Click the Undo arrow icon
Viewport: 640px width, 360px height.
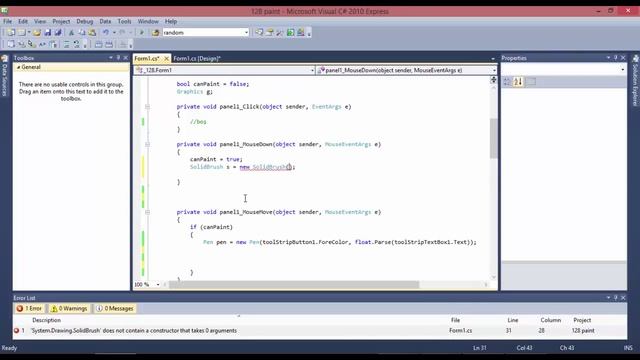(106, 33)
